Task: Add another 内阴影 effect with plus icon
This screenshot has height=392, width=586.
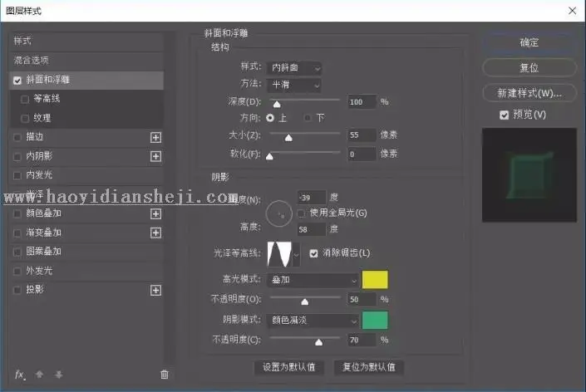Action: (155, 156)
